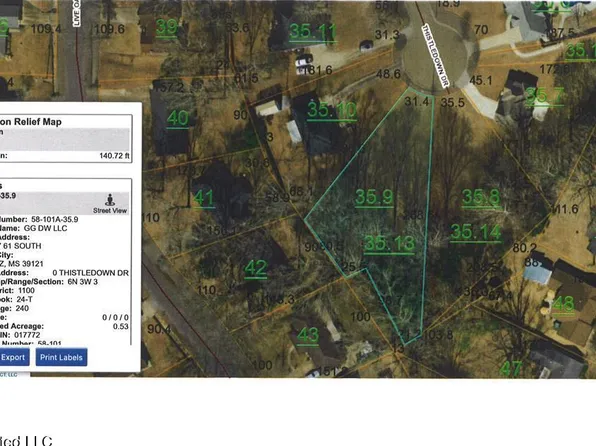The image size is (596, 446).
Task: Click the 103.8 dimension label
Action: coord(438,335)
